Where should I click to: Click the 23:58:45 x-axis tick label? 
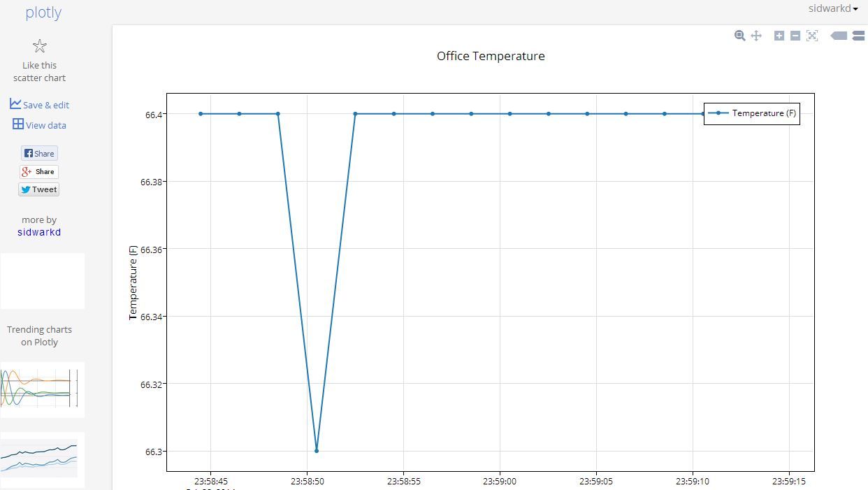click(210, 482)
